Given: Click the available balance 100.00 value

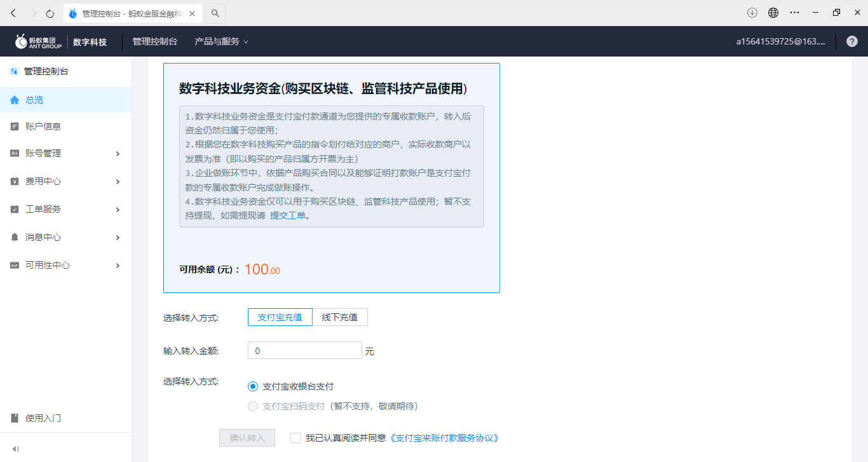Looking at the screenshot, I should coord(262,269).
